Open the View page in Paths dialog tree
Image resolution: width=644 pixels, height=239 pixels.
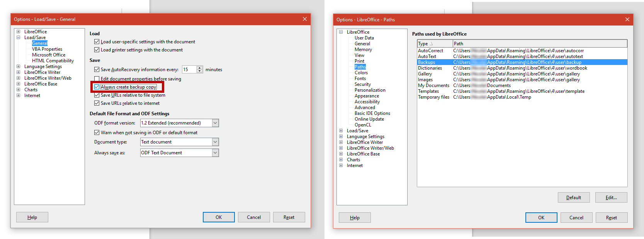[x=359, y=55]
